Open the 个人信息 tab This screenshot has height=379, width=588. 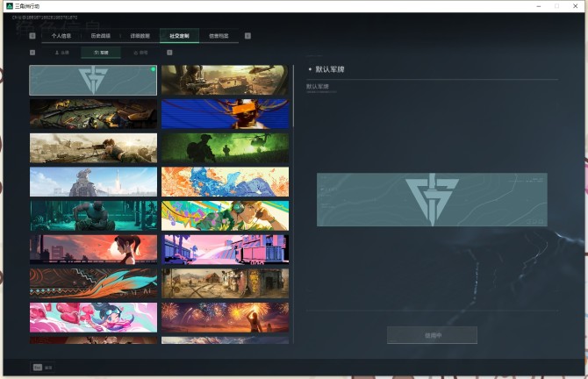pyautogui.click(x=61, y=36)
